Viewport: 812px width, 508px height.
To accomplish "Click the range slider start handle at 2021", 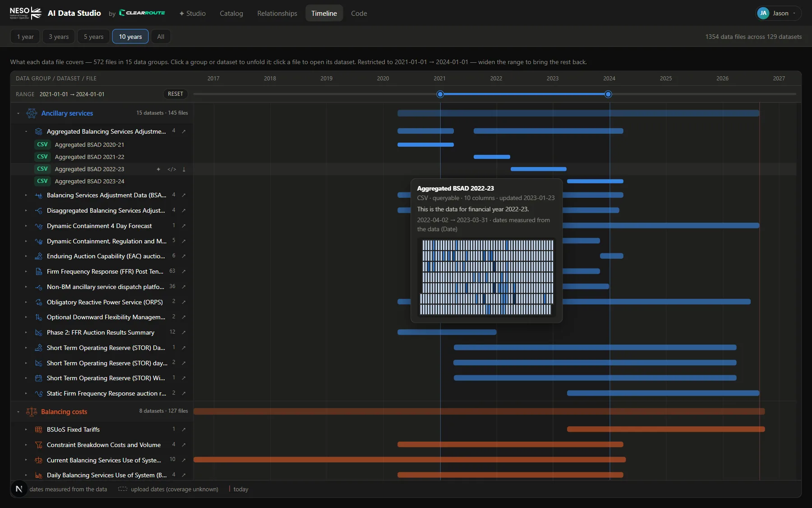I will coord(440,94).
